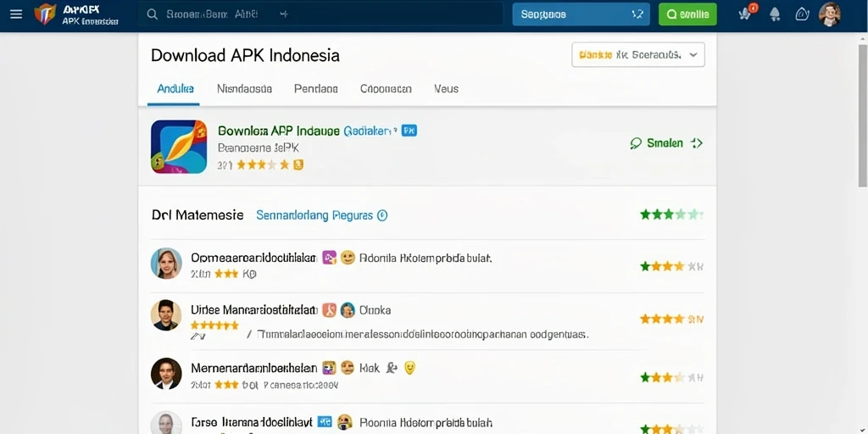Click the droplet-shaped icon in the header

tap(802, 14)
